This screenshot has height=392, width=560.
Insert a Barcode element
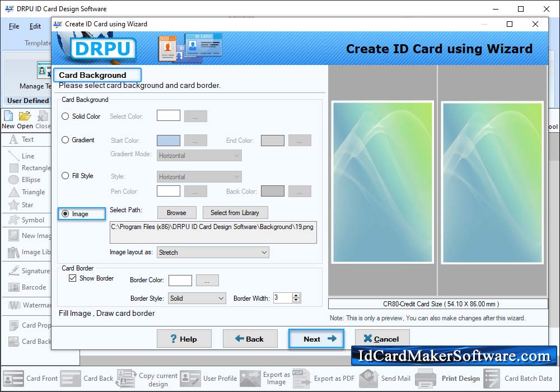coord(28,287)
